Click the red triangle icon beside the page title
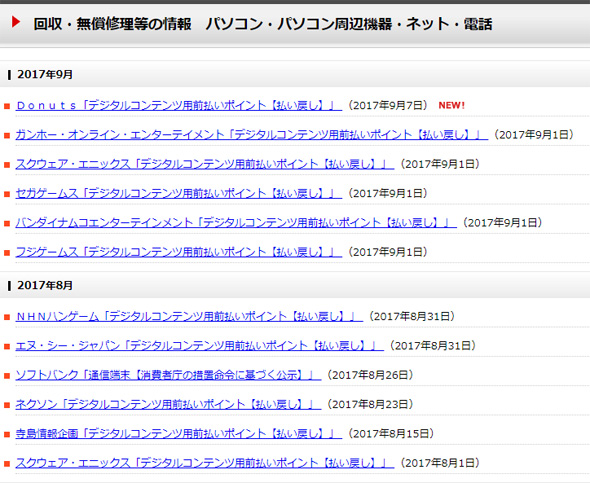 tap(16, 22)
